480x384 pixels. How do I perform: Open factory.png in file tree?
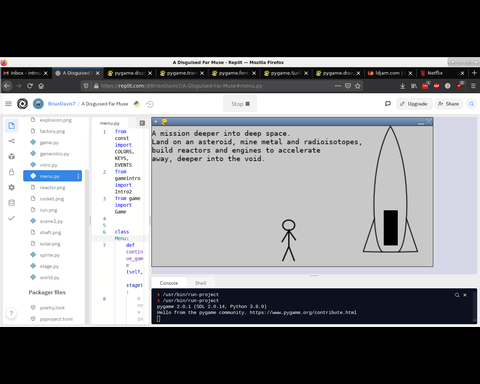[53, 131]
